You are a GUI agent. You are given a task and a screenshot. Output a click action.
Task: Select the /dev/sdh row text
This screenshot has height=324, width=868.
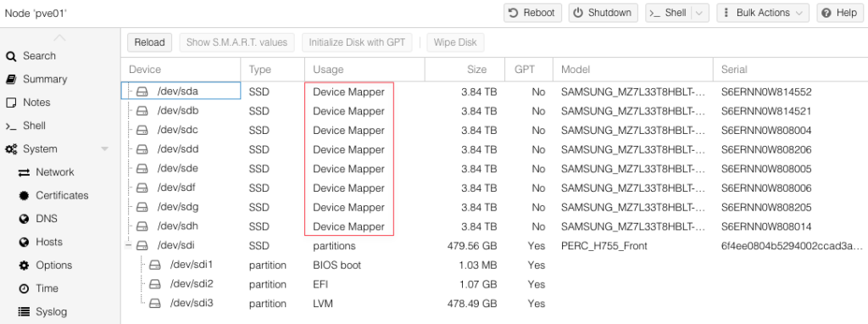coord(178,226)
